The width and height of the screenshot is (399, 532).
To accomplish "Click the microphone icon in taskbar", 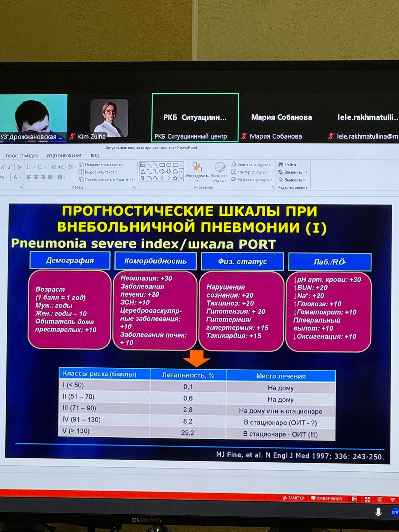I will point(378,512).
